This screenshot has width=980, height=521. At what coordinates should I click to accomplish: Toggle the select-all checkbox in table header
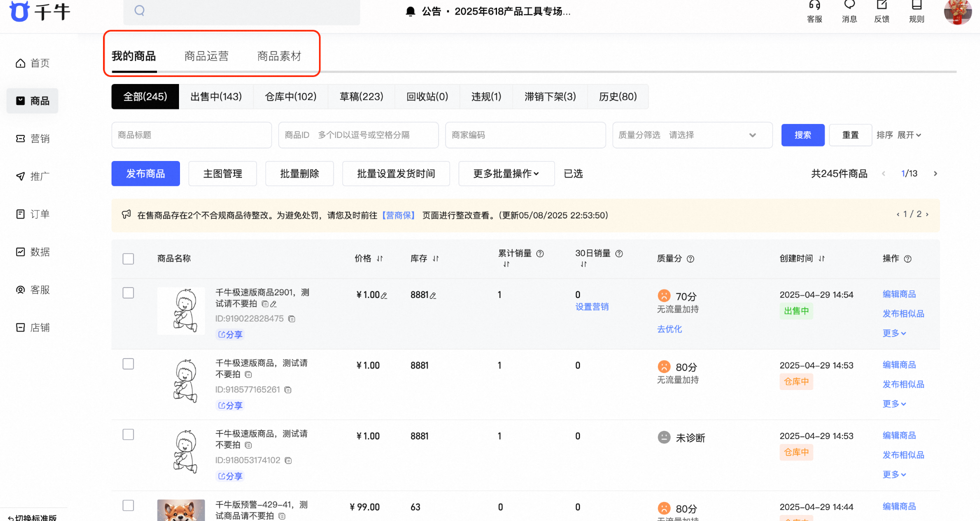[128, 258]
